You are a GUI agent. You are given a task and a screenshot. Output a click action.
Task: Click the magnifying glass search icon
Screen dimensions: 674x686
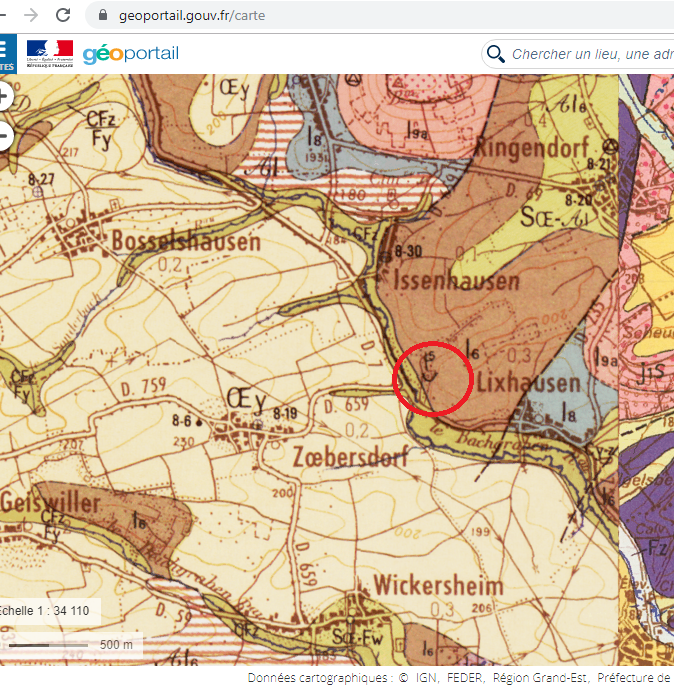point(495,54)
